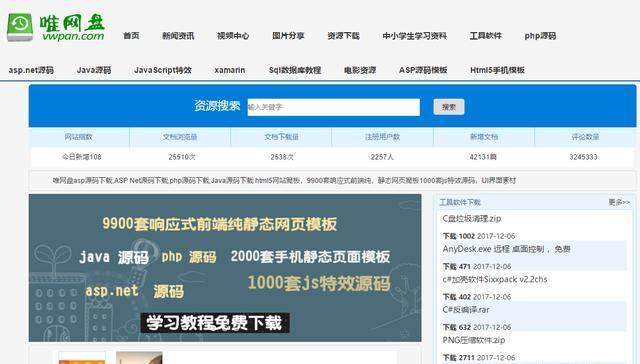The image size is (640, 364).
Task: Open the JavaScript特效 category
Action: tap(163, 70)
